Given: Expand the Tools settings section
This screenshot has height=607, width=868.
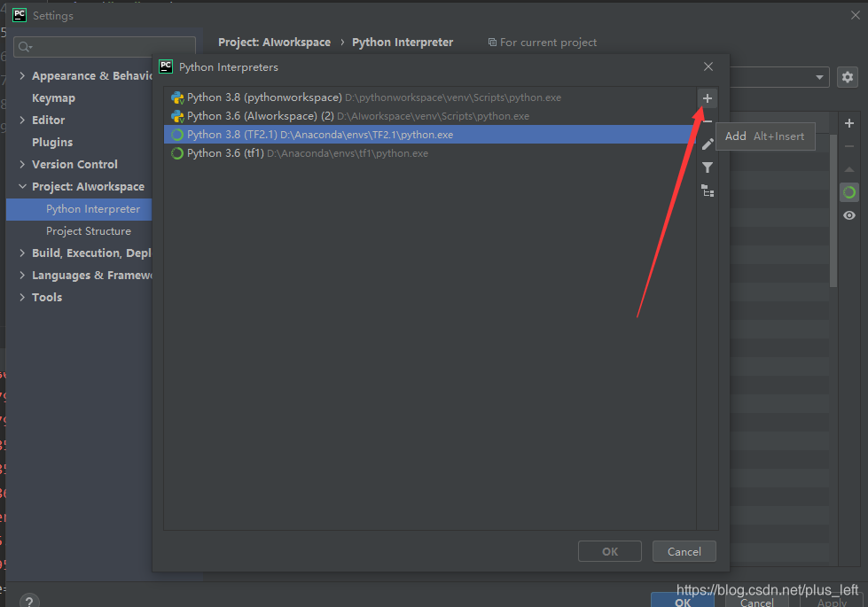Looking at the screenshot, I should coord(22,297).
